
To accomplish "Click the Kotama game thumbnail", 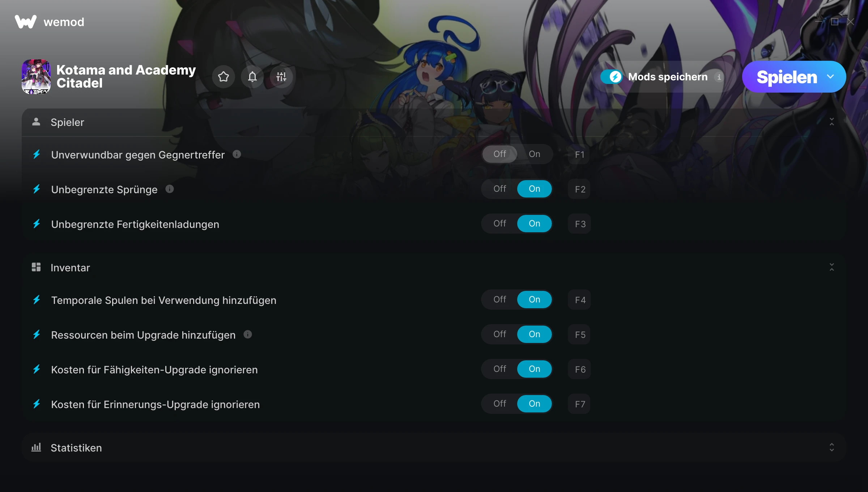I will pyautogui.click(x=36, y=77).
